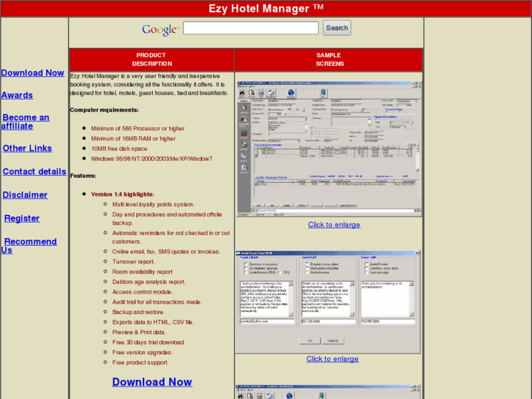532x399 pixels.
Task: Click the 'Turnover report.' feature
Action: (x=133, y=262)
